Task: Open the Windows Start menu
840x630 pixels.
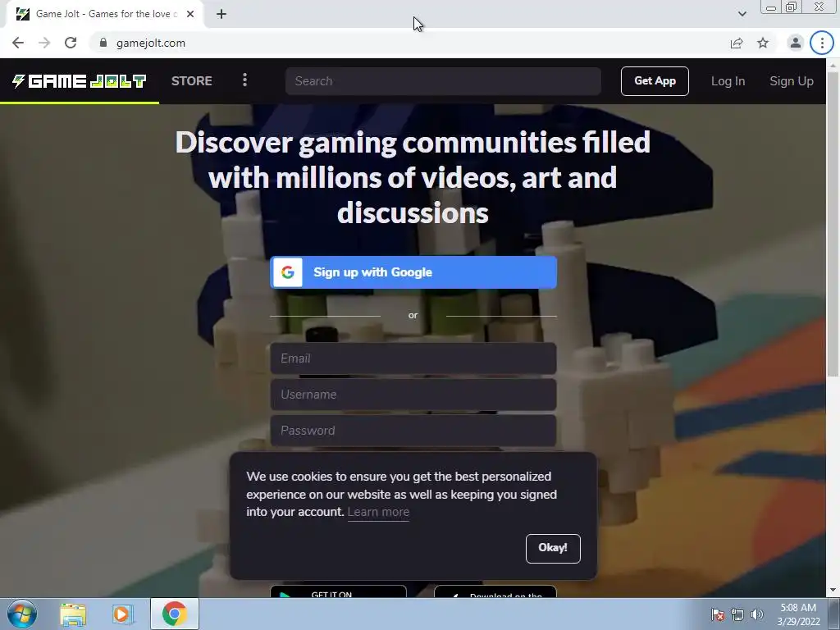Action: coord(22,614)
